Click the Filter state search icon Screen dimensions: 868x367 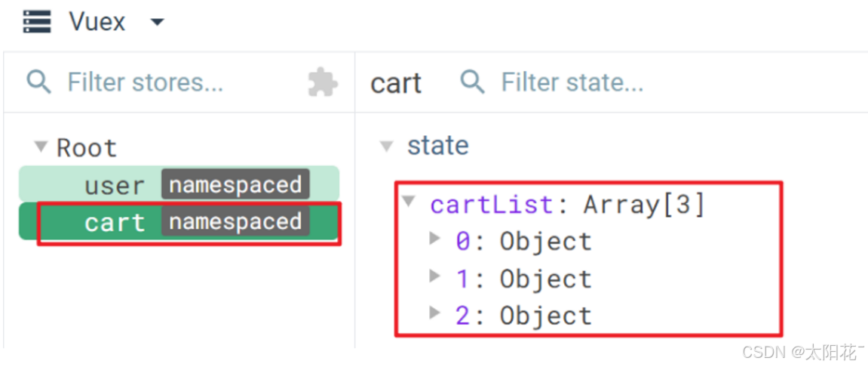pyautogui.click(x=473, y=82)
